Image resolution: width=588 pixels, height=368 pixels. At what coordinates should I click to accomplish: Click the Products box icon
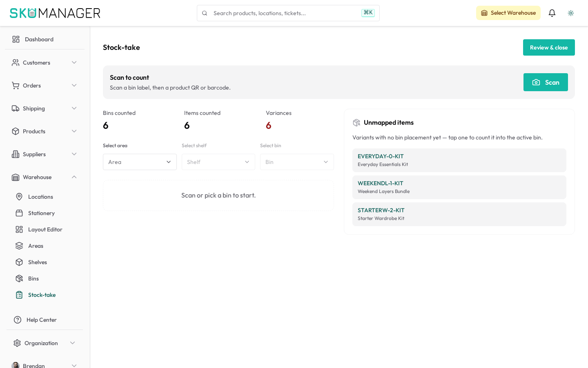click(x=16, y=131)
